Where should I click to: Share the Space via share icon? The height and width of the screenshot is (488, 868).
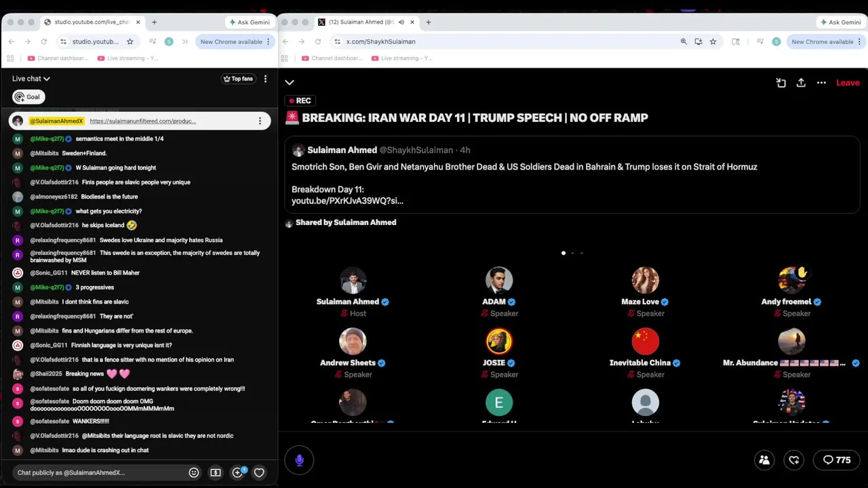[801, 83]
